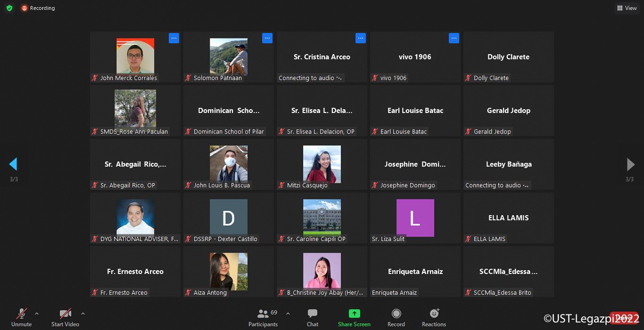Image resolution: width=644 pixels, height=330 pixels.
Task: Click the green encryption shield icon
Action: click(x=9, y=8)
